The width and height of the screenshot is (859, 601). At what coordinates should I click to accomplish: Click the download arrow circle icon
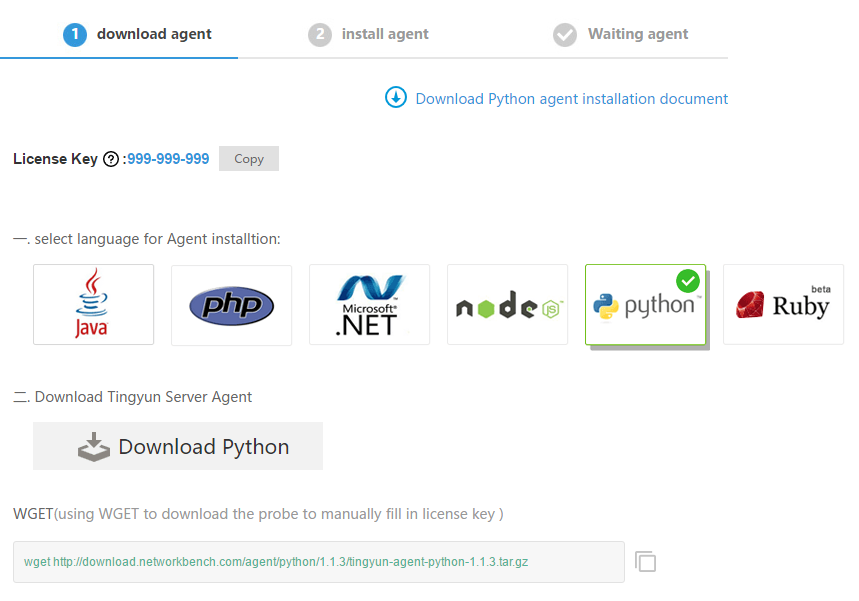[x=396, y=98]
